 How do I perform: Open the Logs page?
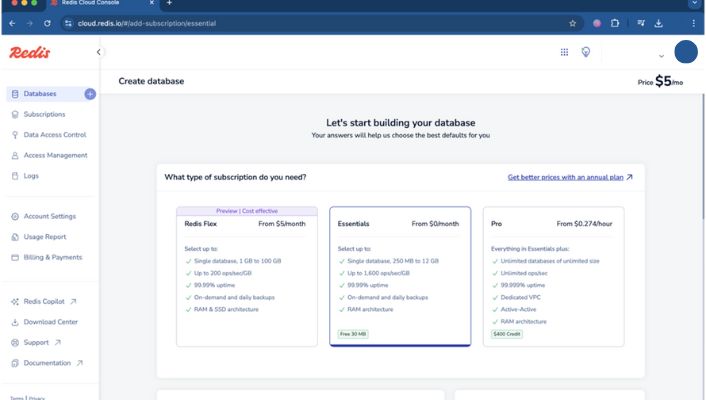[31, 175]
